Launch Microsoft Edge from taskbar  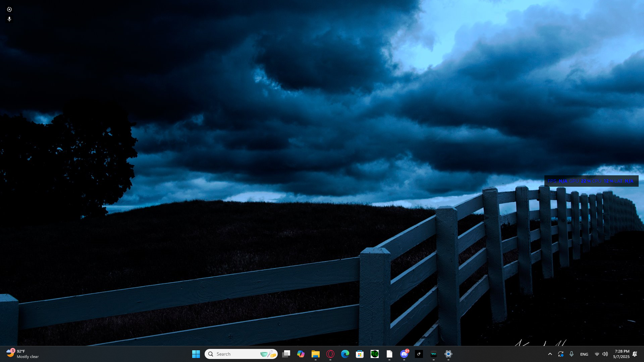pyautogui.click(x=345, y=354)
